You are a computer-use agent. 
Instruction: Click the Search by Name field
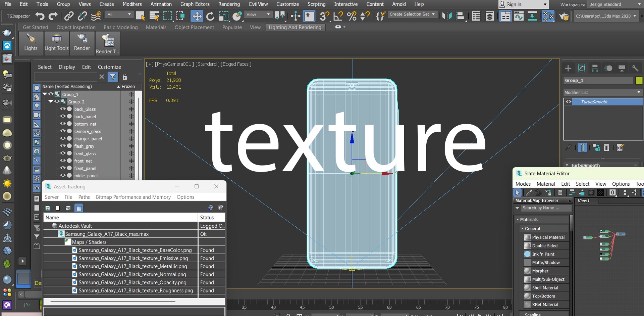point(546,208)
